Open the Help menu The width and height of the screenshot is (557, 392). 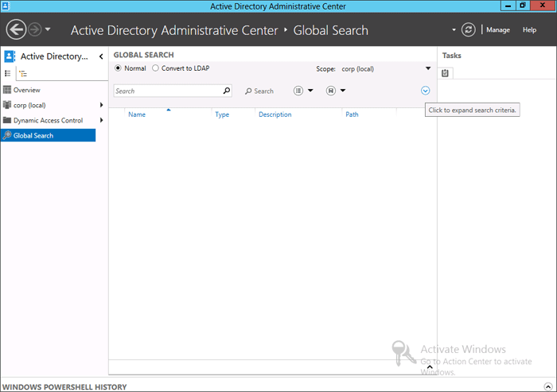tap(529, 30)
